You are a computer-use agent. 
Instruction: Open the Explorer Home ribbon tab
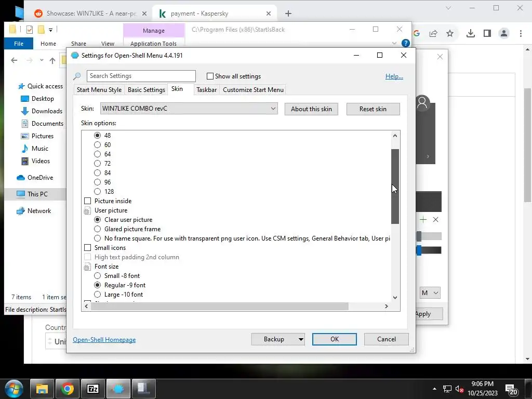point(48,44)
